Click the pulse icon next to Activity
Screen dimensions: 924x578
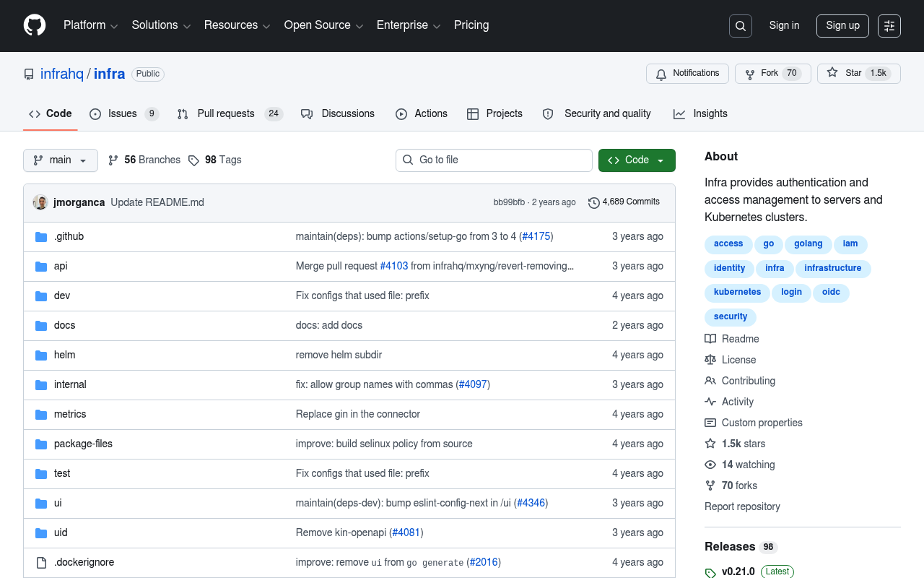710,402
